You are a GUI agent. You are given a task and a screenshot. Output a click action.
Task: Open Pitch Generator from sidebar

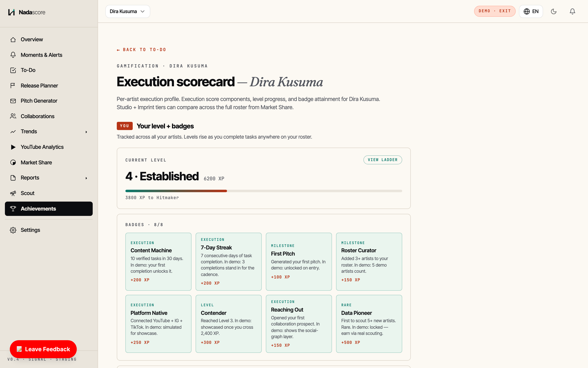point(49,101)
